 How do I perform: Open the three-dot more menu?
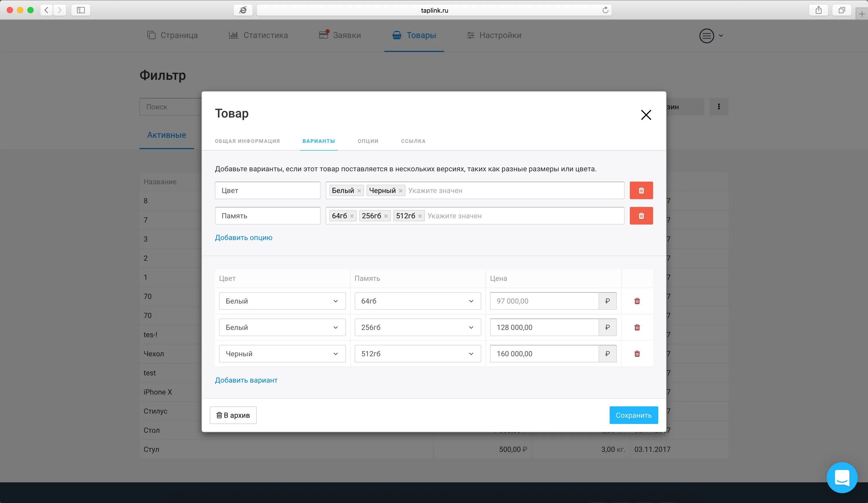[718, 107]
